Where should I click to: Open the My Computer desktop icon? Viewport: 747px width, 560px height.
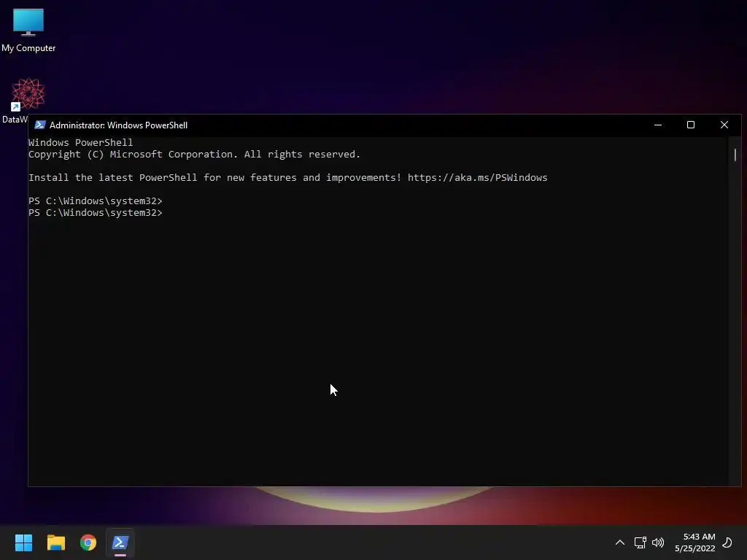pos(28,29)
